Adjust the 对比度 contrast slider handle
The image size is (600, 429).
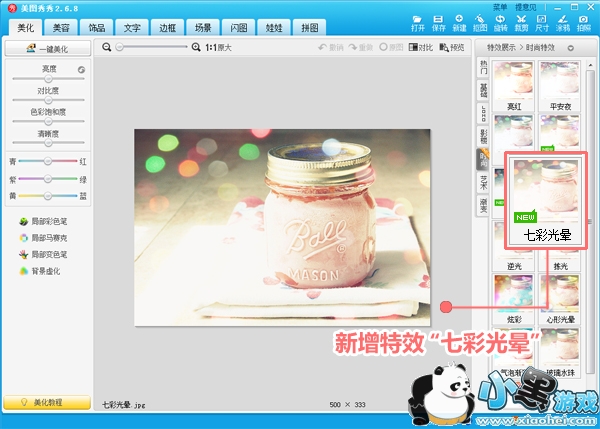[48, 100]
